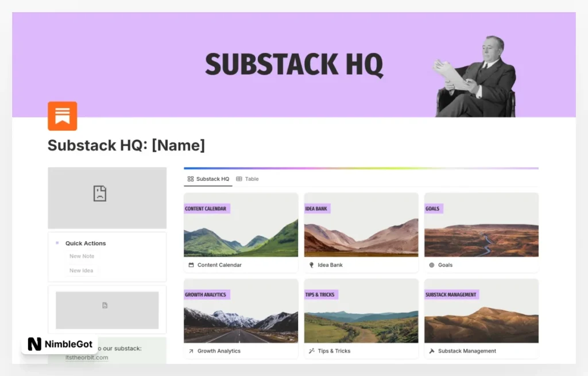The image size is (588, 376).
Task: Click the gallery grid icon beside Substack HQ tab
Action: pyautogui.click(x=191, y=179)
